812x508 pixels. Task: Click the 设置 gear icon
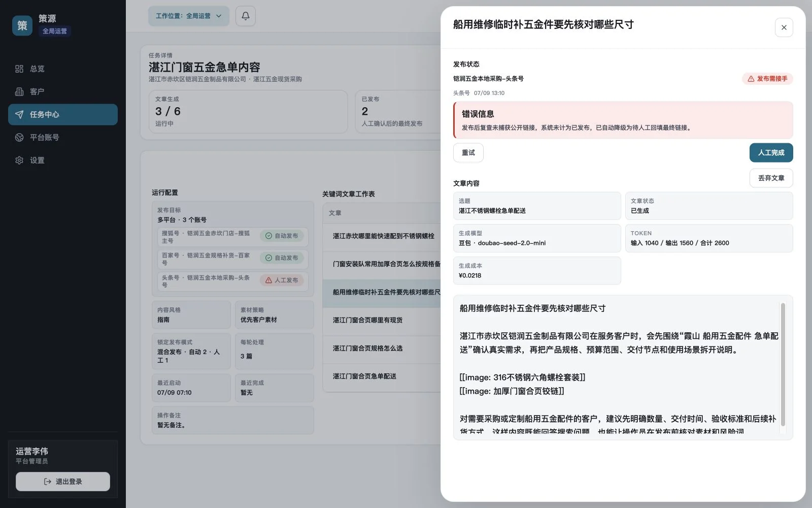[x=19, y=160]
